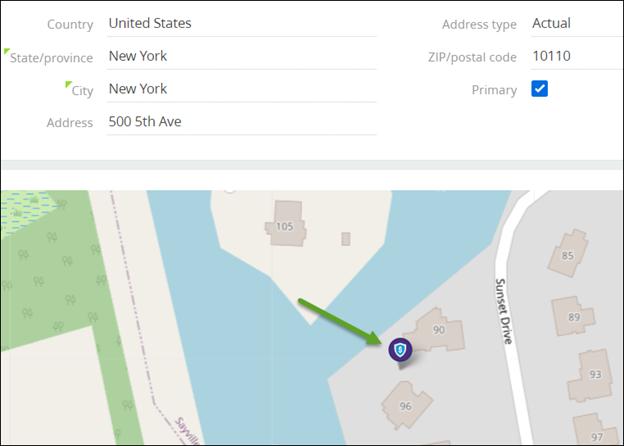The image size is (624, 446).
Task: Click the small building beside number 105
Action: pos(346,239)
